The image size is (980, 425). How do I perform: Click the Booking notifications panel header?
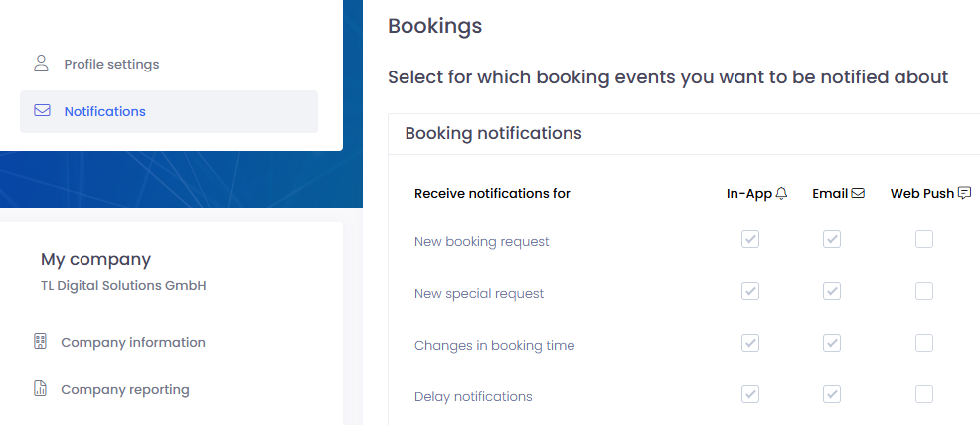[494, 133]
